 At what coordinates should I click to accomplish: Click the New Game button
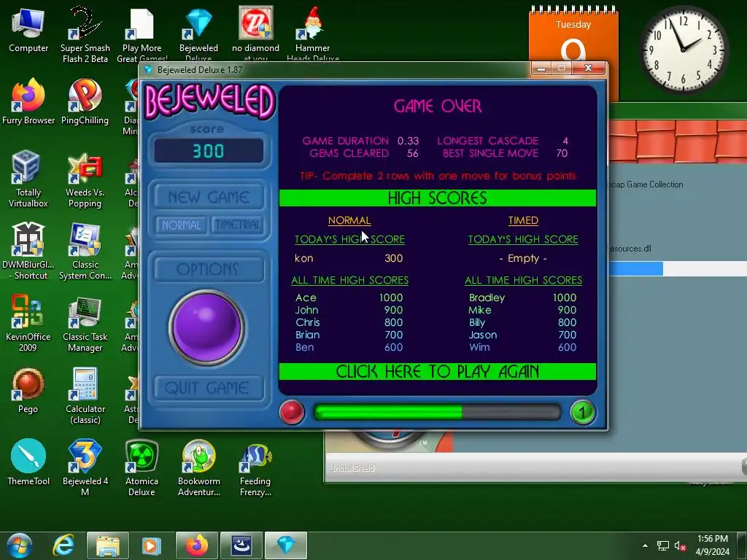click(x=209, y=197)
